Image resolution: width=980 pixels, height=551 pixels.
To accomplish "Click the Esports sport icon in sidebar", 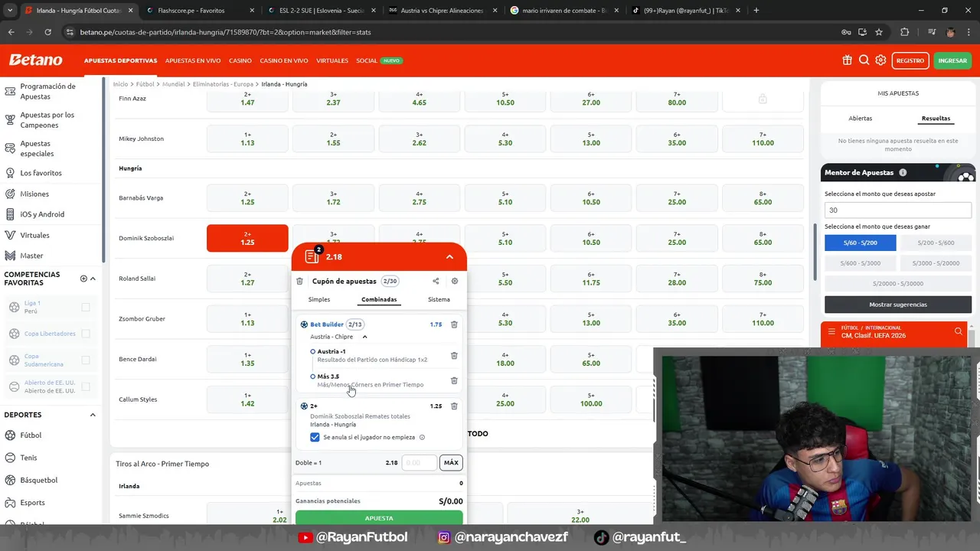I will tap(10, 503).
